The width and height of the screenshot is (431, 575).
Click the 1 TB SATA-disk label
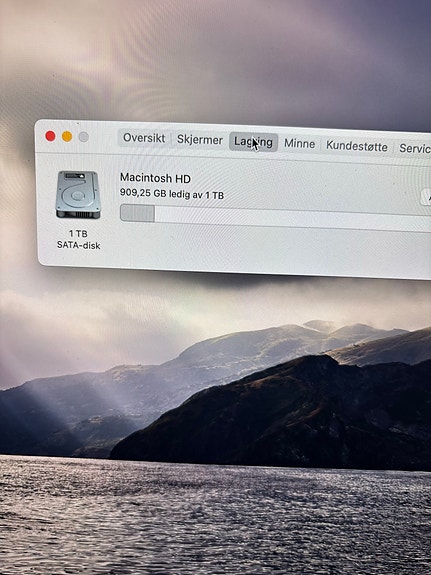point(78,239)
